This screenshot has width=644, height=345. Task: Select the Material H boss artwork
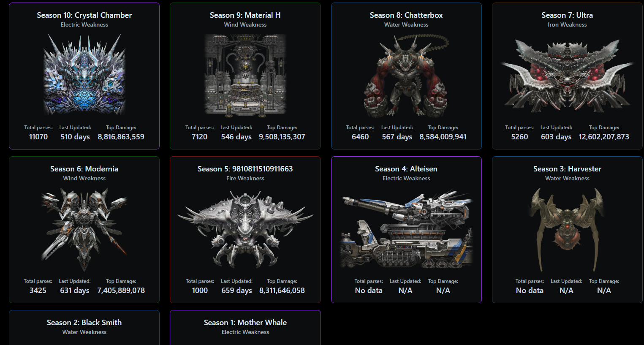click(x=245, y=75)
